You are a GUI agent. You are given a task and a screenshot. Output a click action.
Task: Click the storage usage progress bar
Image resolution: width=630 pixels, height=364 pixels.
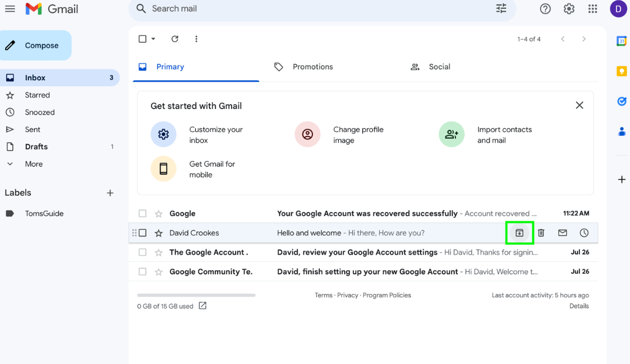196,295
